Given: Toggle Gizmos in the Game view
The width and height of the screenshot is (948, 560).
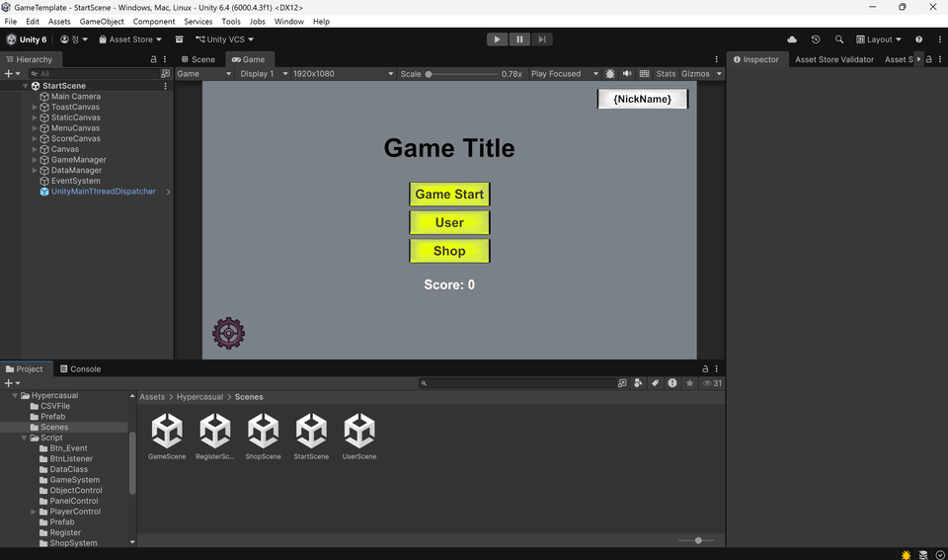Looking at the screenshot, I should click(695, 74).
